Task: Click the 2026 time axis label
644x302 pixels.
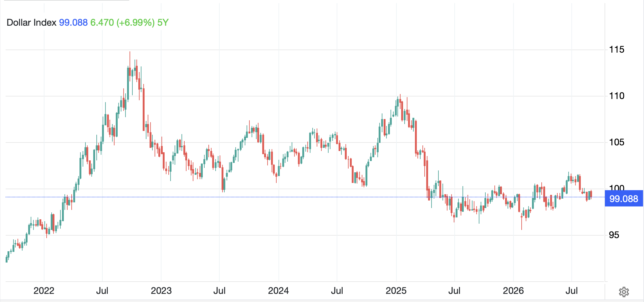Action: 513,291
